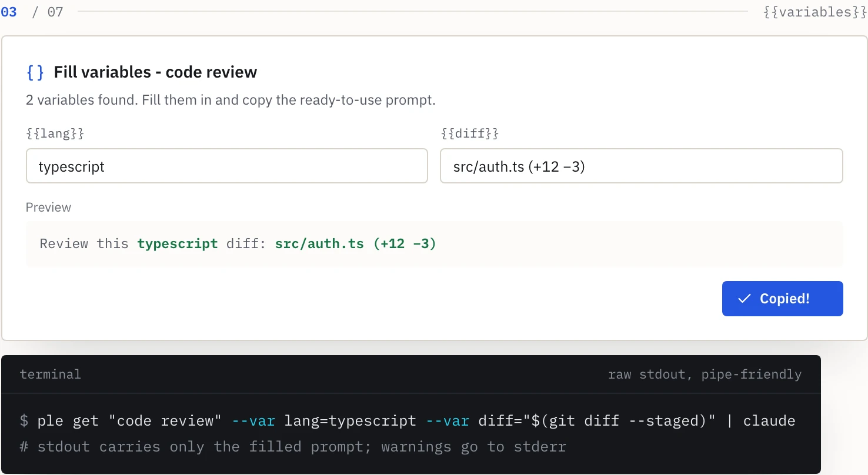
Task: Click the heading Fill variables - code review
Action: [x=155, y=72]
